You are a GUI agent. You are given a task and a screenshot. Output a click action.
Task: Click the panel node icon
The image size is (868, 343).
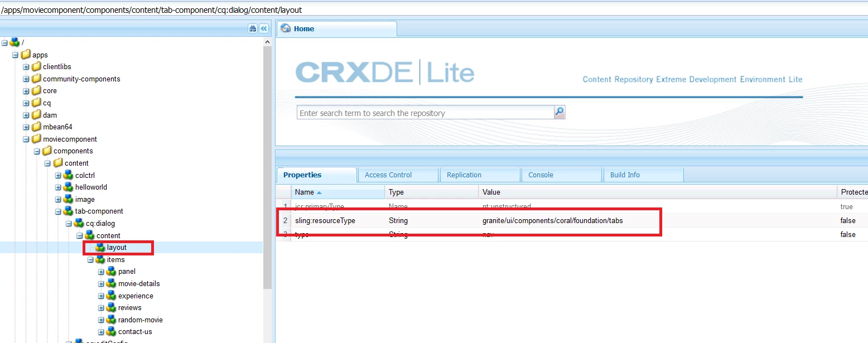(x=111, y=272)
